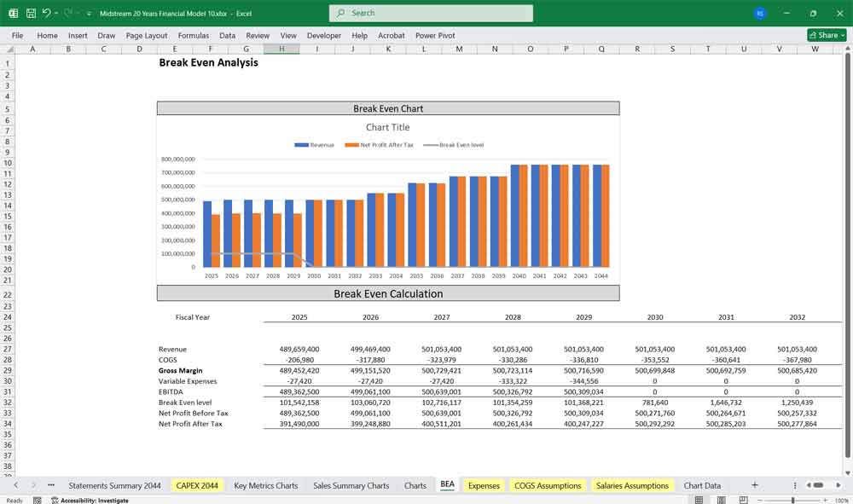Open the Chart Data worksheet
The image size is (853, 504).
click(x=702, y=484)
